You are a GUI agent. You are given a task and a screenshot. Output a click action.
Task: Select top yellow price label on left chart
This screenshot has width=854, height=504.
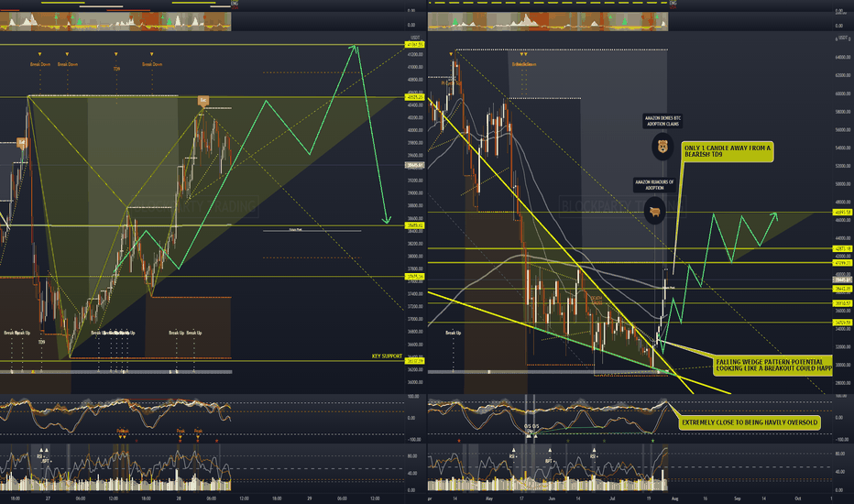point(414,45)
